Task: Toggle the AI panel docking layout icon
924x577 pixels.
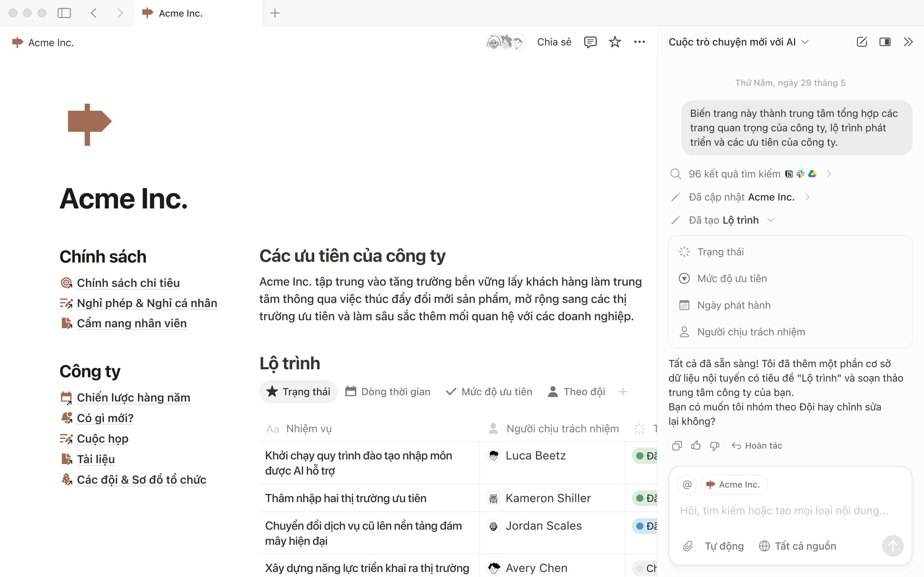Action: click(x=885, y=42)
